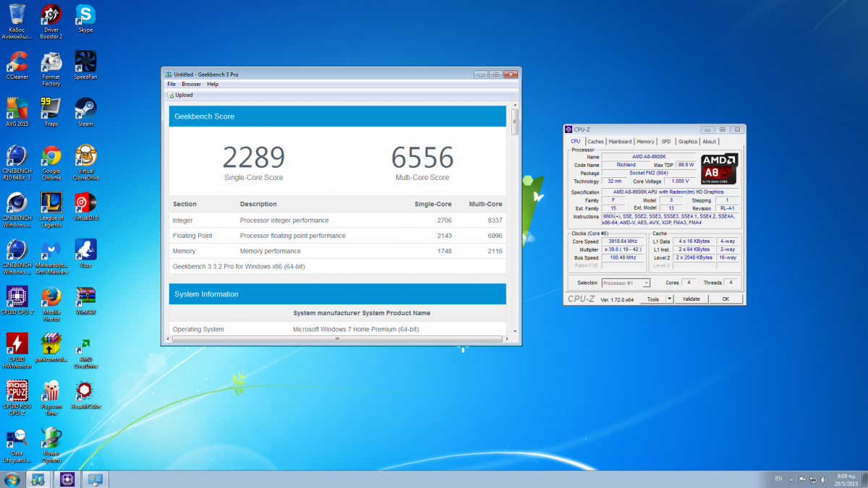This screenshot has width=868, height=488.
Task: Switch to the Memory tab in CPU-Z
Action: click(x=645, y=142)
